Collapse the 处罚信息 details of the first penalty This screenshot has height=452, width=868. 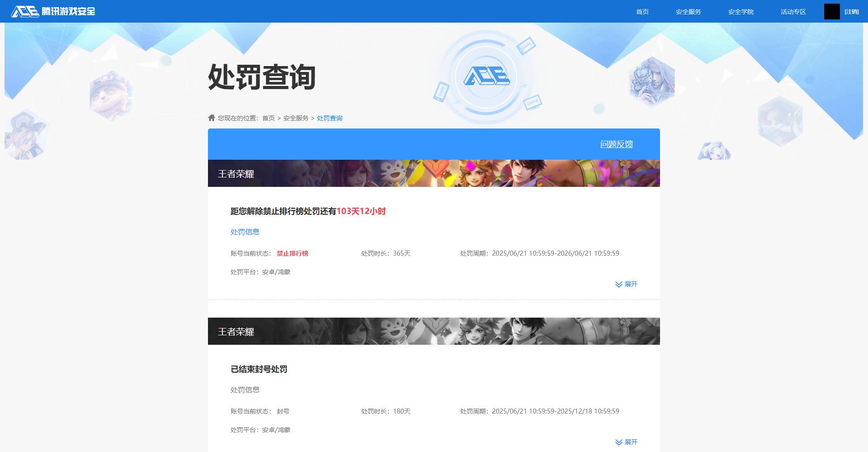[245, 232]
